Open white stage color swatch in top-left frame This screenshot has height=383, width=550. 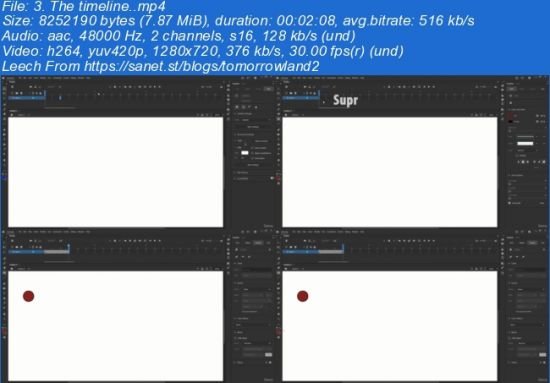coord(245,153)
